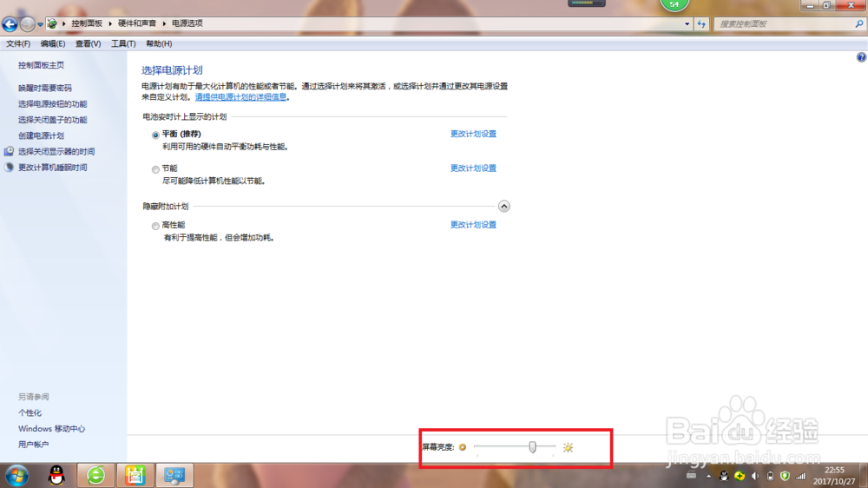Click the QQ tray icon

click(x=724, y=476)
